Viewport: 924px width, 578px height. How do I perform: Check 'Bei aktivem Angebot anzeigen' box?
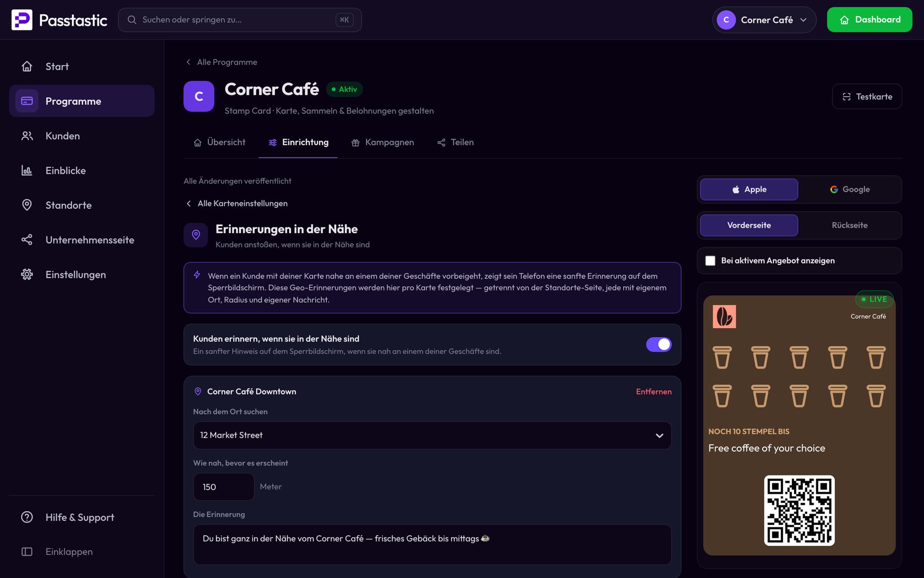click(710, 261)
